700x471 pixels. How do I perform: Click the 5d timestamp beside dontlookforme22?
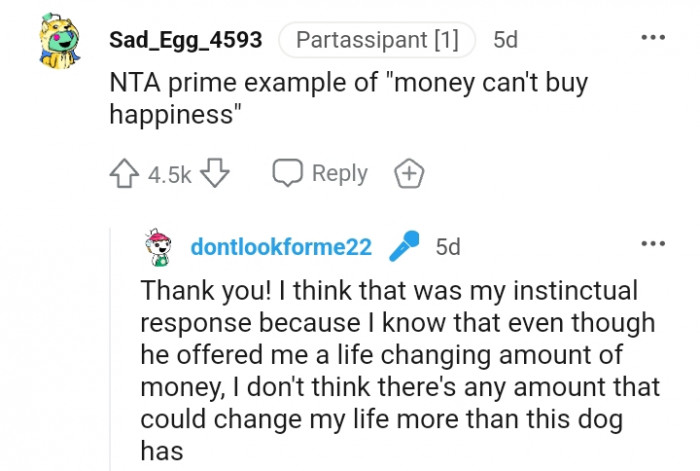pyautogui.click(x=448, y=246)
